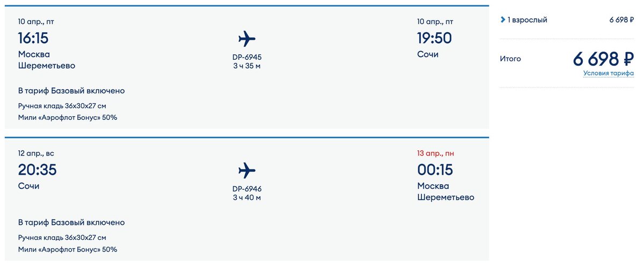Viewport: 644px width, 264px height.
Task: Click flight number DP-6946
Action: point(247,189)
